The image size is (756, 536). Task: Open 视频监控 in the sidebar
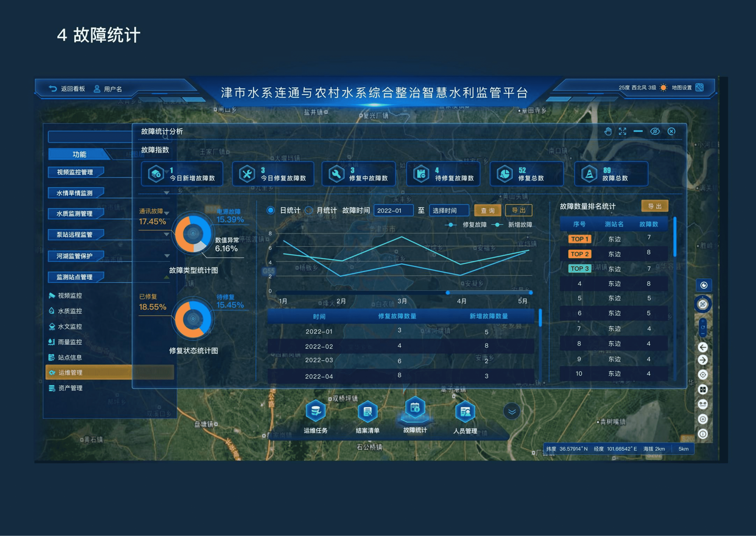65,295
